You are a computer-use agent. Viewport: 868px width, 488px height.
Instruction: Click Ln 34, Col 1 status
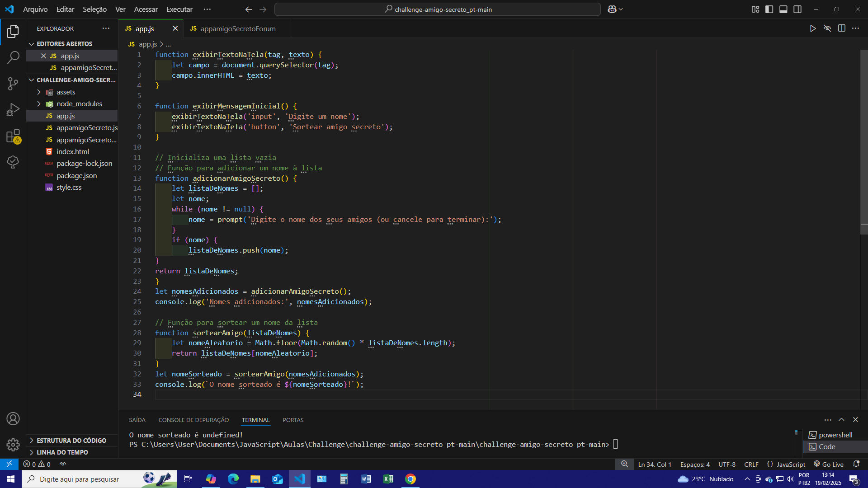point(654,464)
